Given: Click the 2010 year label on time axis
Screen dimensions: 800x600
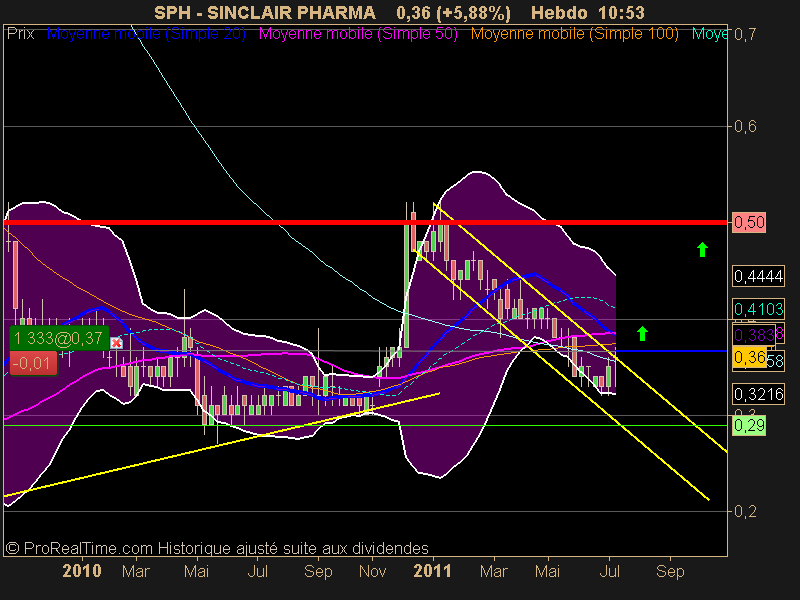Looking at the screenshot, I should 82,571.
